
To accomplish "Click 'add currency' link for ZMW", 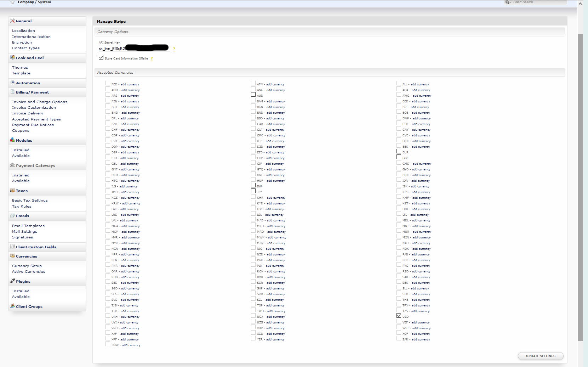I will (x=131, y=345).
